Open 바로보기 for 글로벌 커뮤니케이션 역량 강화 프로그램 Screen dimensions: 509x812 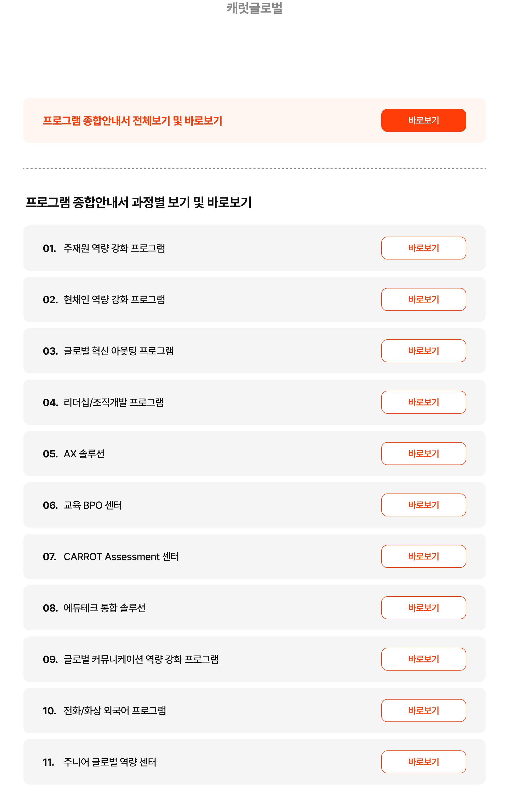click(423, 659)
